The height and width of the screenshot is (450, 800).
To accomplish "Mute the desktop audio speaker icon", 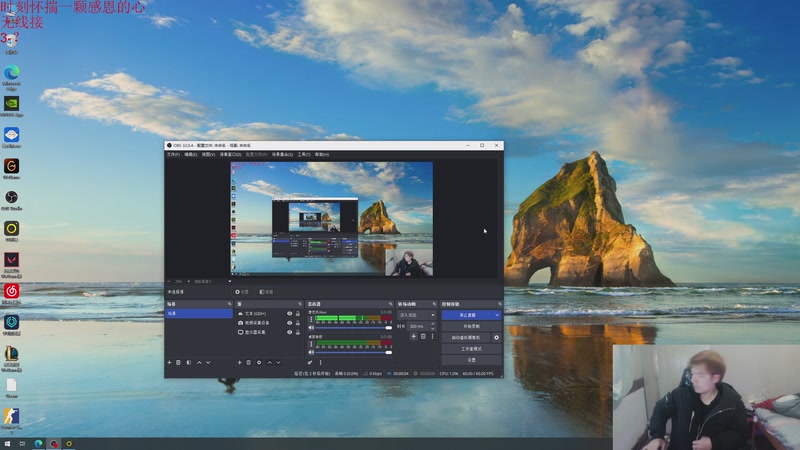I will pyautogui.click(x=311, y=352).
